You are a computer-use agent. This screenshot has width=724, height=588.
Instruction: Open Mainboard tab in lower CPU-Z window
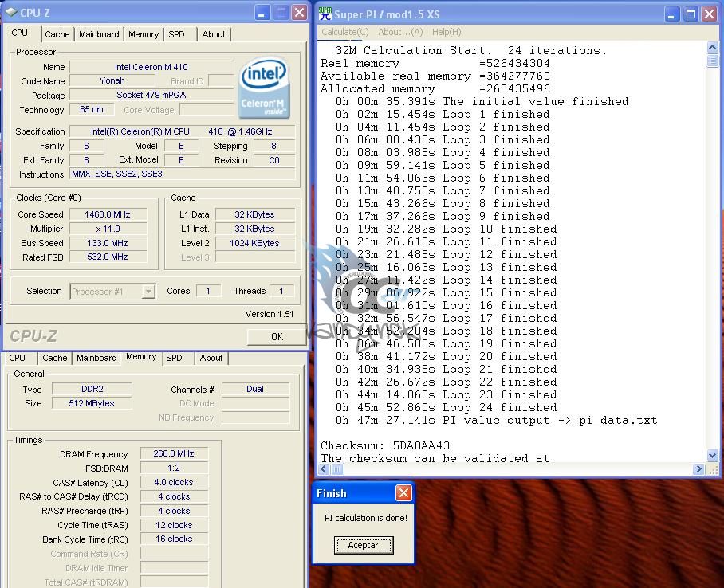coord(96,358)
